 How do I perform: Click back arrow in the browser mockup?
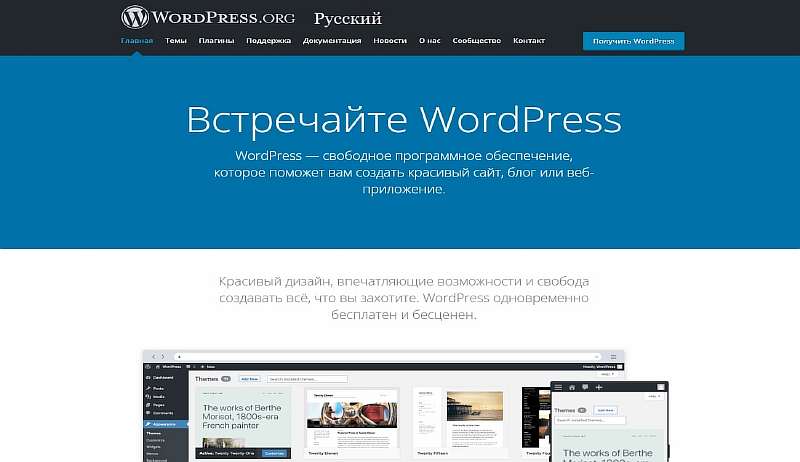tap(154, 356)
